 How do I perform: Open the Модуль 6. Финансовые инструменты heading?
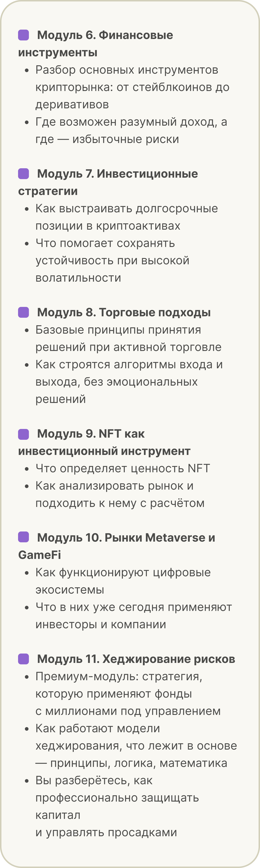96,44
